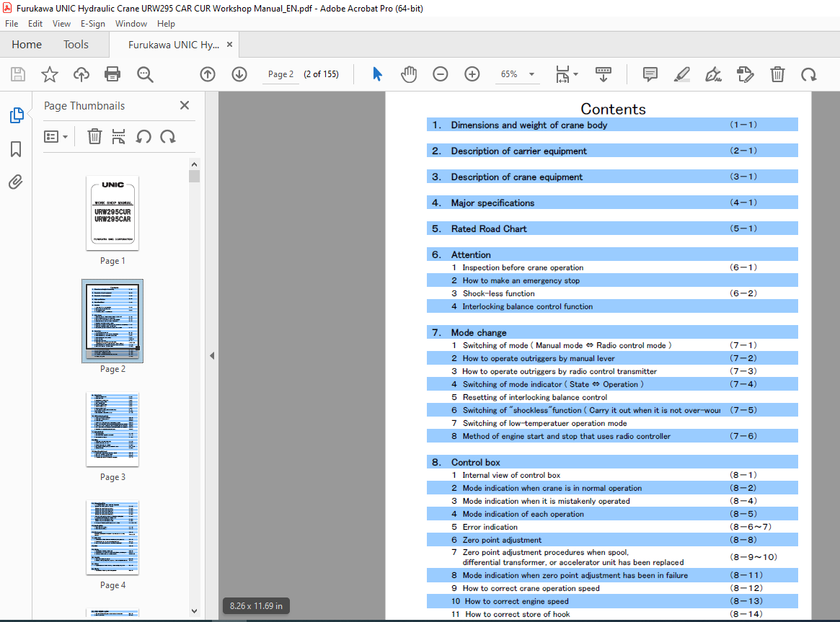Open the Window menu

point(131,24)
